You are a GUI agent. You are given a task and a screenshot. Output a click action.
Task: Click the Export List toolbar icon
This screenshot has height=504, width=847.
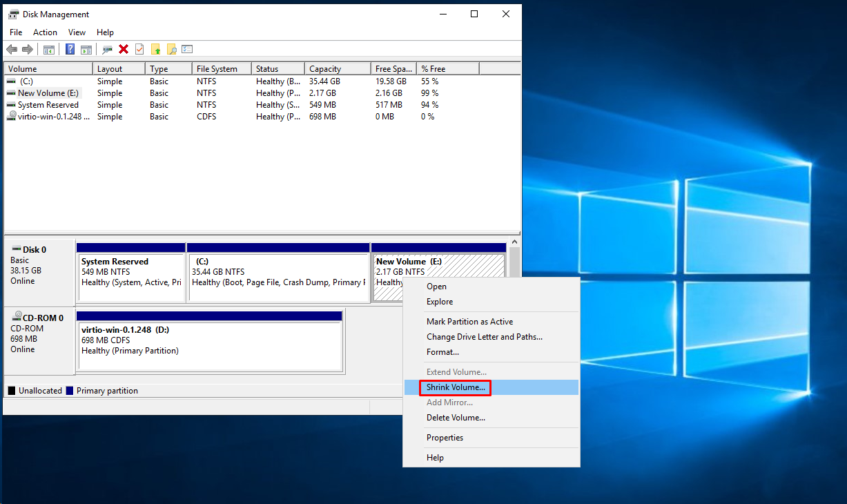(x=188, y=49)
